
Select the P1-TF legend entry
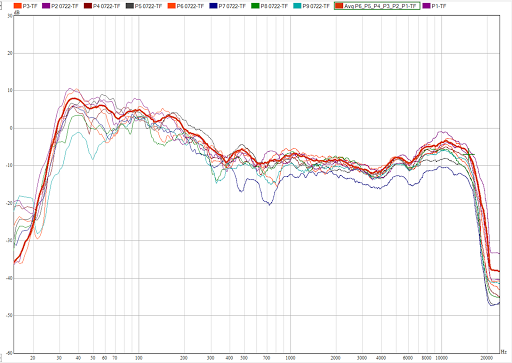pos(434,6)
